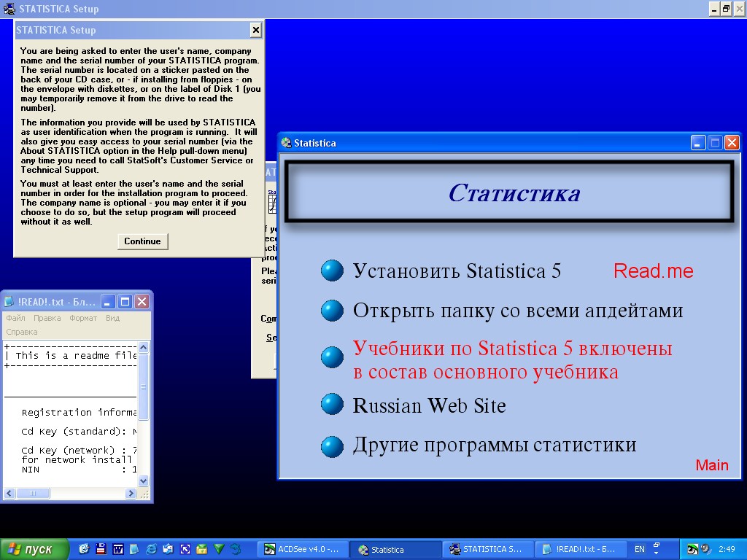This screenshot has height=560, width=747.
Task: Click the teal swirl Quick Launch icon
Action: pos(236,549)
